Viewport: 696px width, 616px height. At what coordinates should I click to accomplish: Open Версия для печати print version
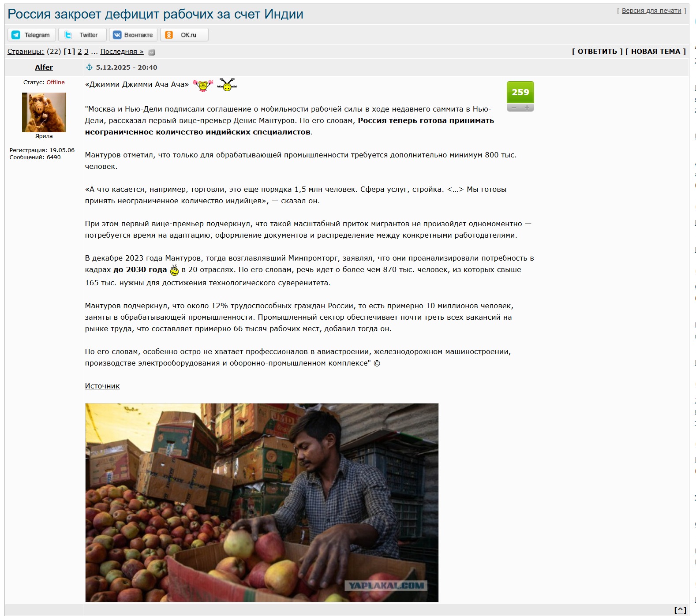(x=651, y=11)
